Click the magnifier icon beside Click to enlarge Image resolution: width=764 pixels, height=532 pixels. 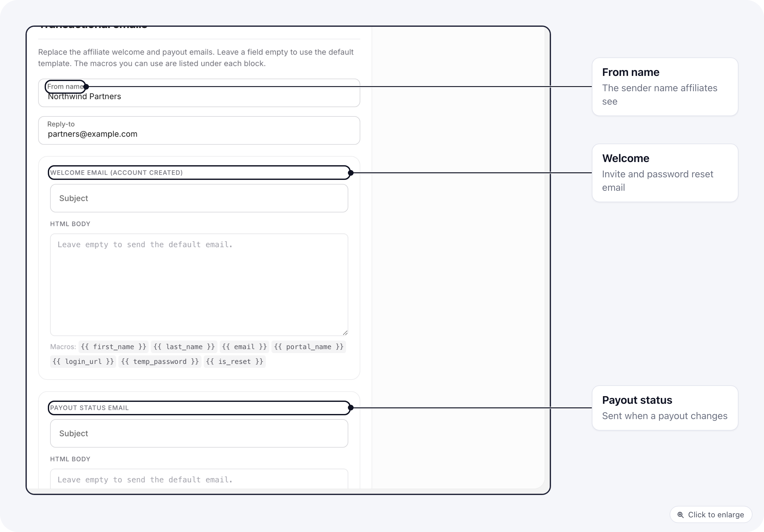(x=680, y=515)
